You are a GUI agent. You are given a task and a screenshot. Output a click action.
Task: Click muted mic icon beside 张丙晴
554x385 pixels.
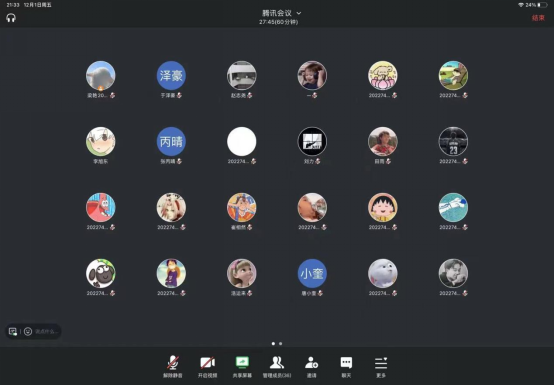(179, 161)
